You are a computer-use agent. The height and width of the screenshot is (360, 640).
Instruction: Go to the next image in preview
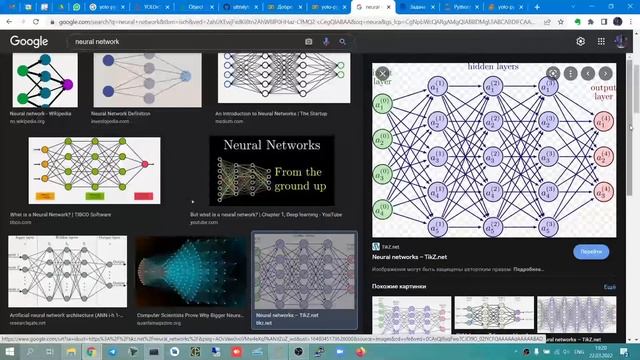605,73
